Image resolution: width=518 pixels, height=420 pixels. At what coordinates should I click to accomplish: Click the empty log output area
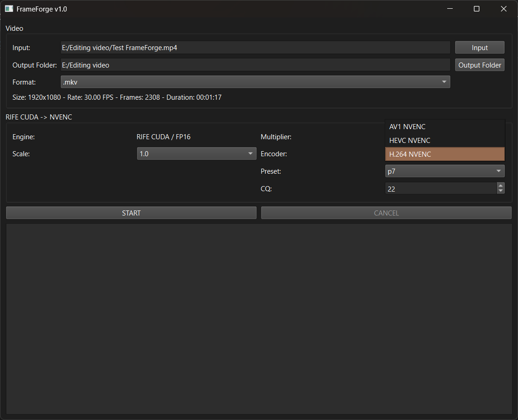point(259,318)
